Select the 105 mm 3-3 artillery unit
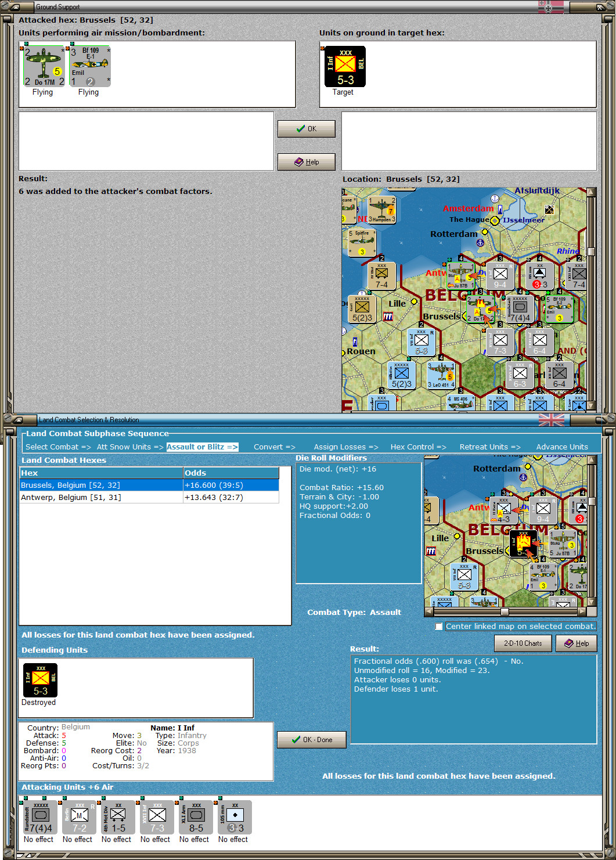Image resolution: width=616 pixels, height=860 pixels. (235, 818)
